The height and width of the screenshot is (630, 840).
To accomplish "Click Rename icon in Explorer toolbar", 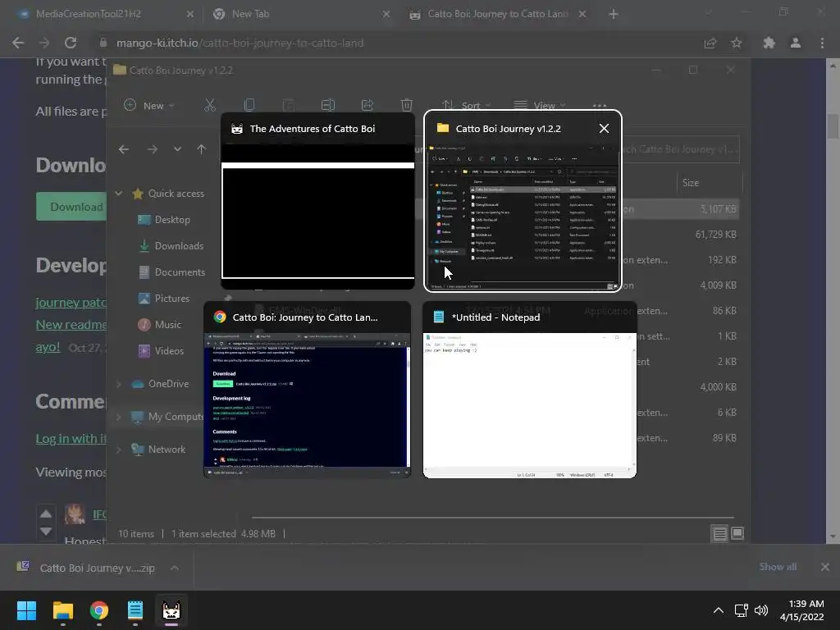I will (x=328, y=106).
